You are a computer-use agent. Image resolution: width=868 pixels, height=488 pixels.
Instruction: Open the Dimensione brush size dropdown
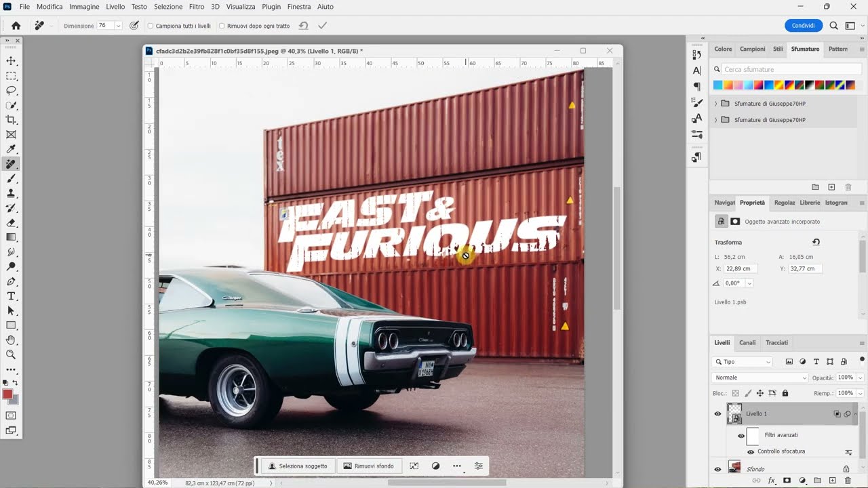pyautogui.click(x=118, y=26)
